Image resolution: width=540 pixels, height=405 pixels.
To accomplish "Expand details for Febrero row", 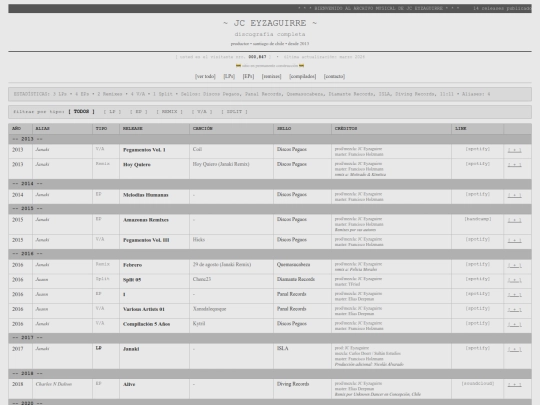I will (514, 265).
